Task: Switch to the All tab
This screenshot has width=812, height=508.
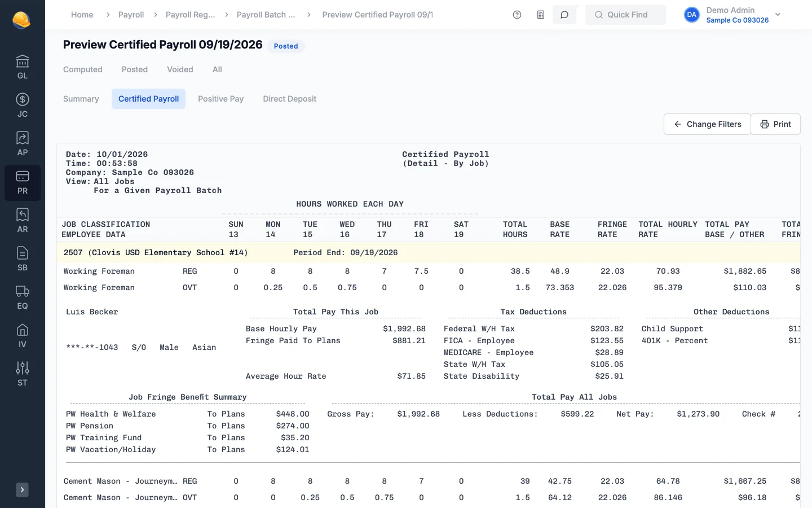Action: click(217, 69)
